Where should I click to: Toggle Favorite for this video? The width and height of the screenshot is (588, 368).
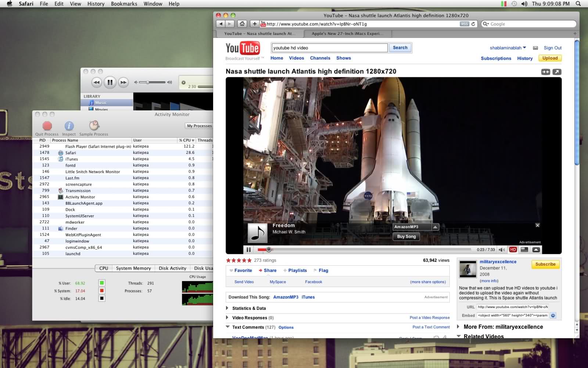coord(241,270)
